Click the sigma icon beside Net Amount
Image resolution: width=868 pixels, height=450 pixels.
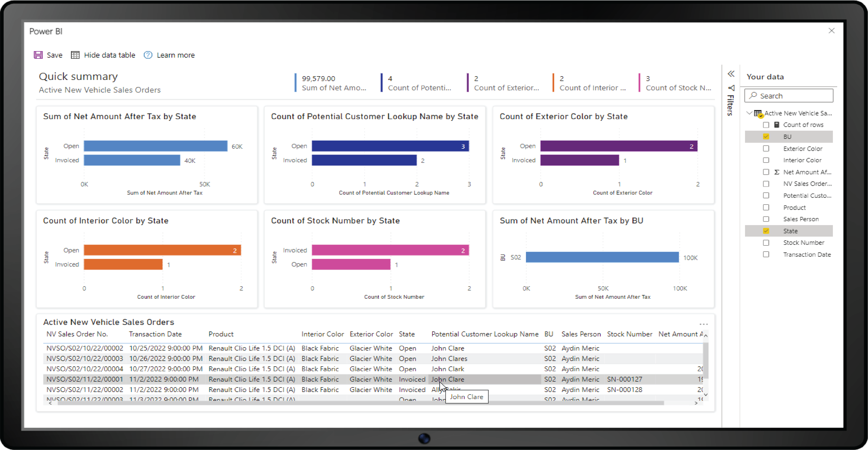pyautogui.click(x=776, y=172)
